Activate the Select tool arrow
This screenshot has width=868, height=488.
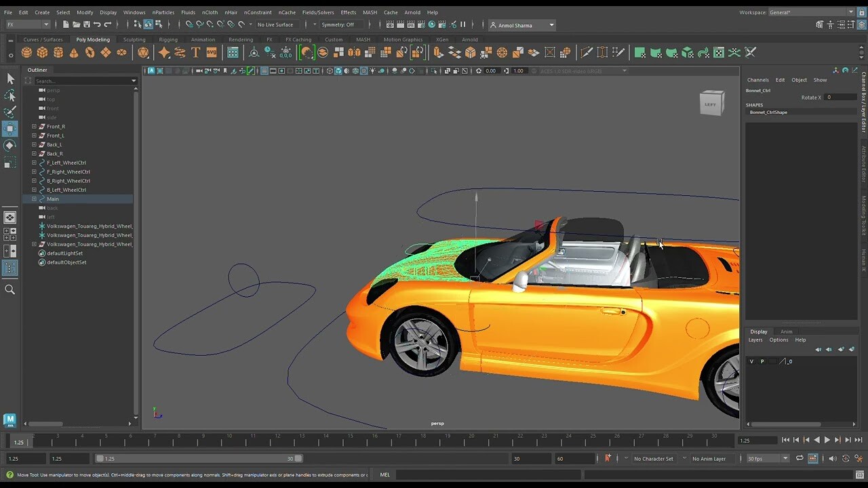pos(10,79)
